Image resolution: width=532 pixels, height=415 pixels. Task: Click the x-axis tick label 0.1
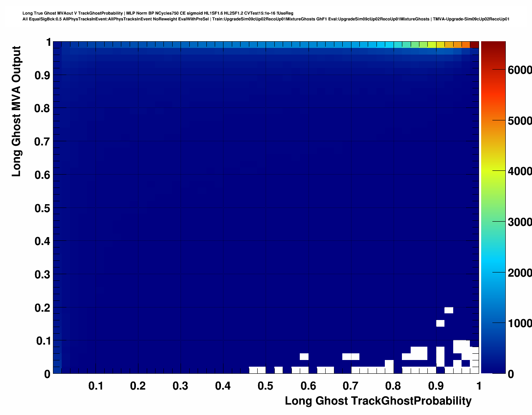click(96, 386)
